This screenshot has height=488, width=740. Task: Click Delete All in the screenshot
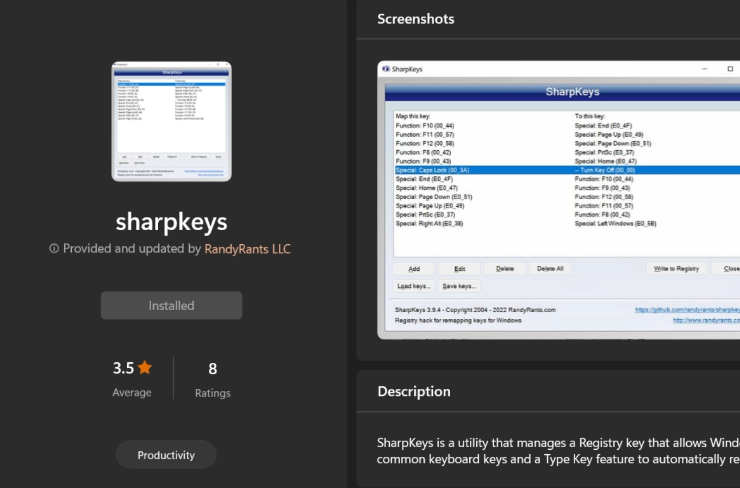pyautogui.click(x=550, y=269)
